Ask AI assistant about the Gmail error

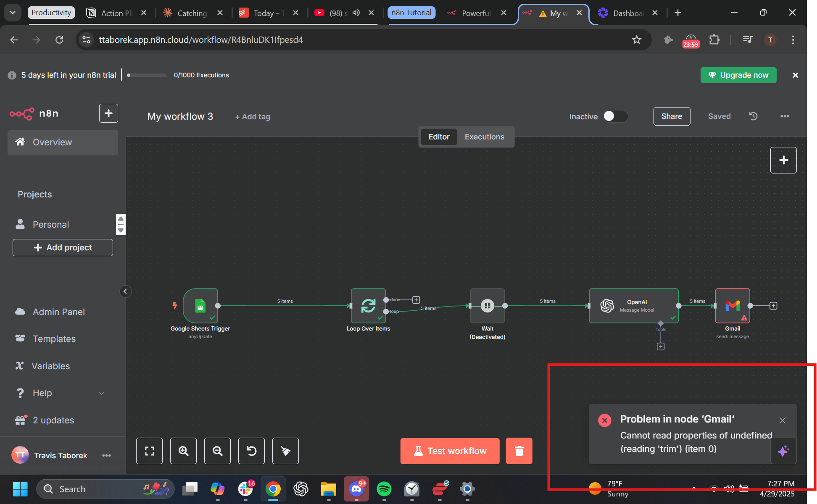[x=783, y=451]
